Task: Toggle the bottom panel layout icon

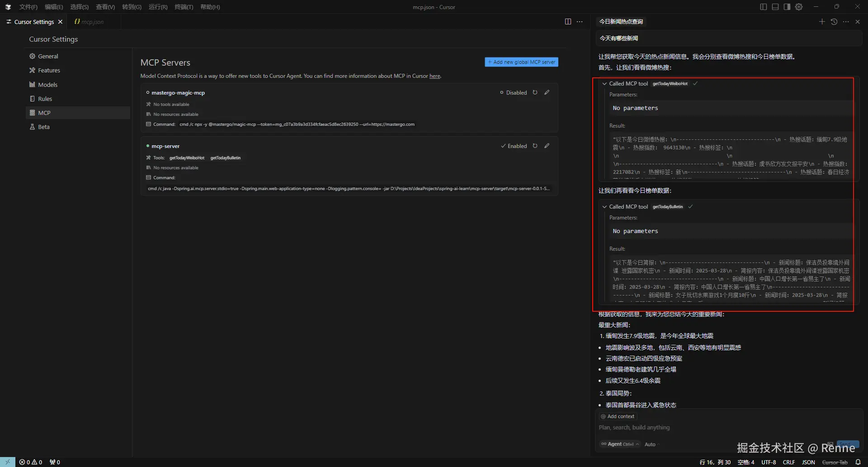Action: (x=775, y=7)
